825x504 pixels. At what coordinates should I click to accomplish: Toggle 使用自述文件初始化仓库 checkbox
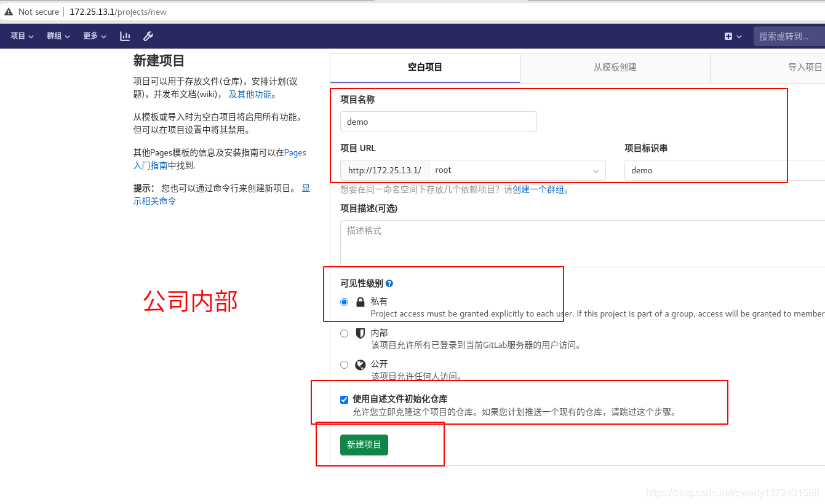(344, 400)
